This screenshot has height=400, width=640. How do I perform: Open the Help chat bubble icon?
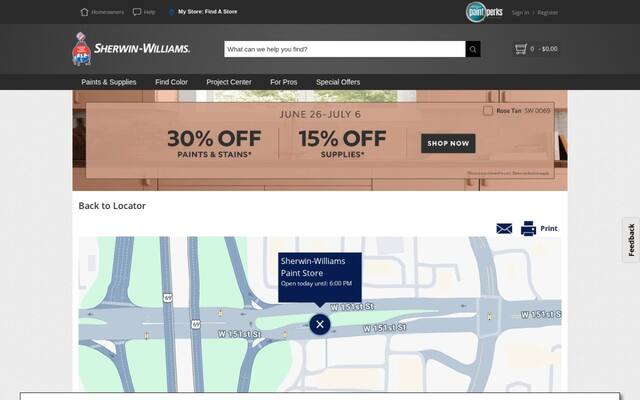(137, 12)
